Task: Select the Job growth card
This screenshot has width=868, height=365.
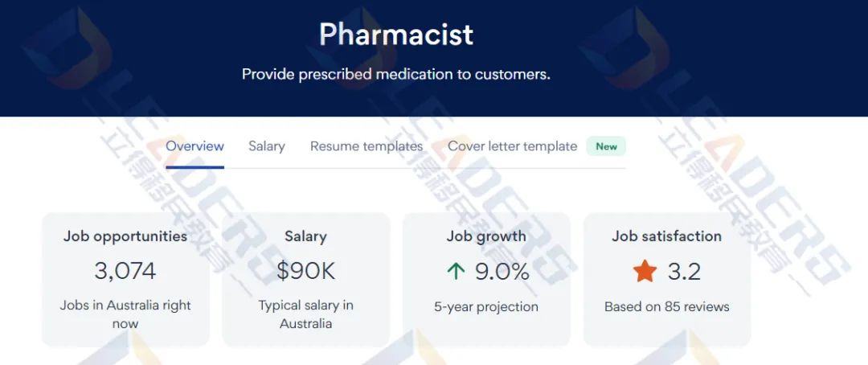Action: click(486, 280)
